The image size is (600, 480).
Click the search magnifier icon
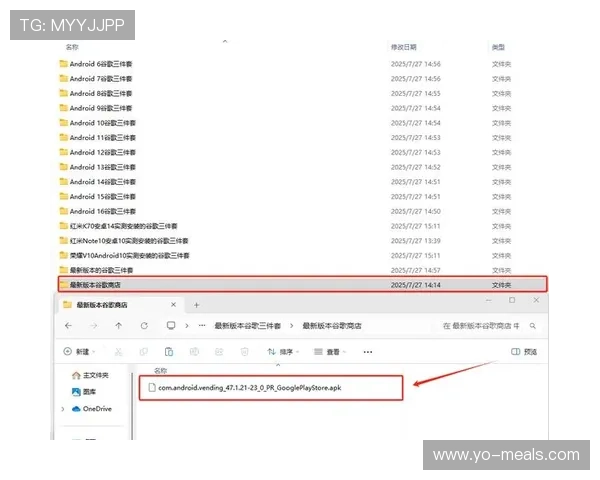[533, 326]
